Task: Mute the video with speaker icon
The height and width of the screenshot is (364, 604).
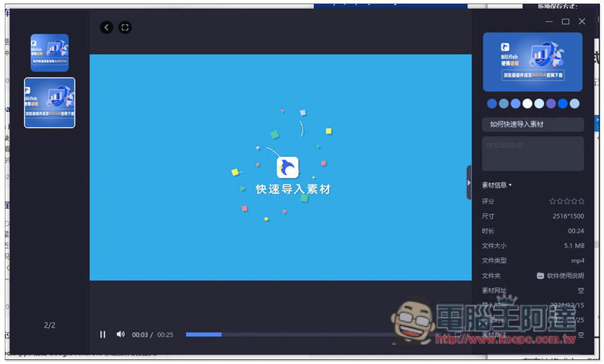Action: click(x=121, y=334)
